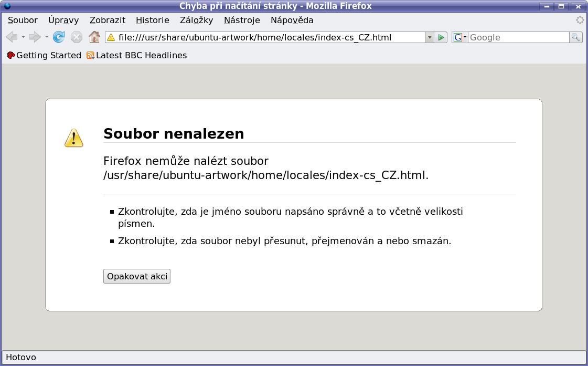588x366 pixels.
Task: Click the Getting Started bookmark icon
Action: point(11,56)
